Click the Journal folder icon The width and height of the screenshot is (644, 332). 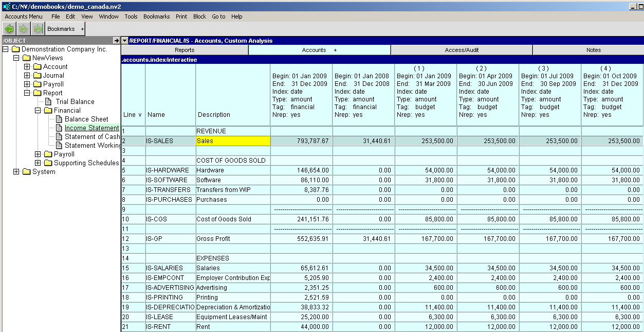pos(38,76)
